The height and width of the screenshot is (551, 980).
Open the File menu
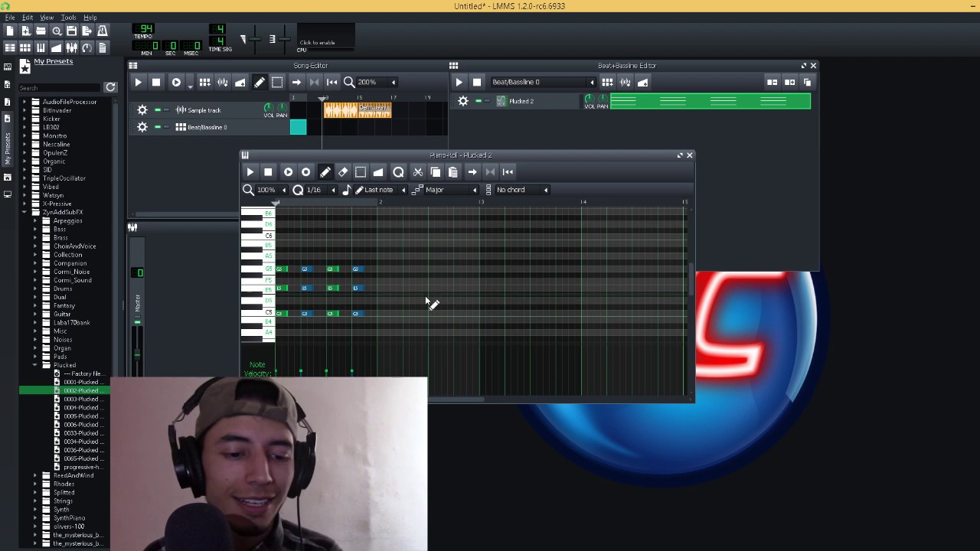(10, 17)
